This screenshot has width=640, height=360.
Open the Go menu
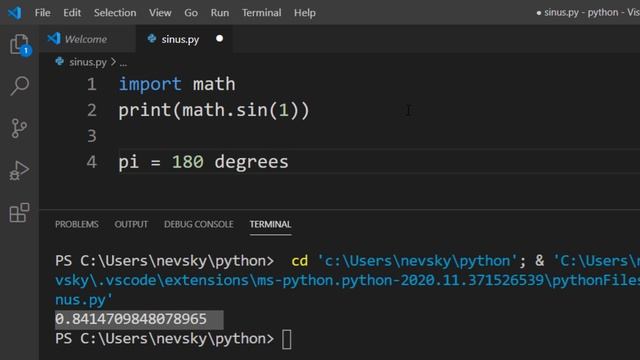click(x=191, y=13)
